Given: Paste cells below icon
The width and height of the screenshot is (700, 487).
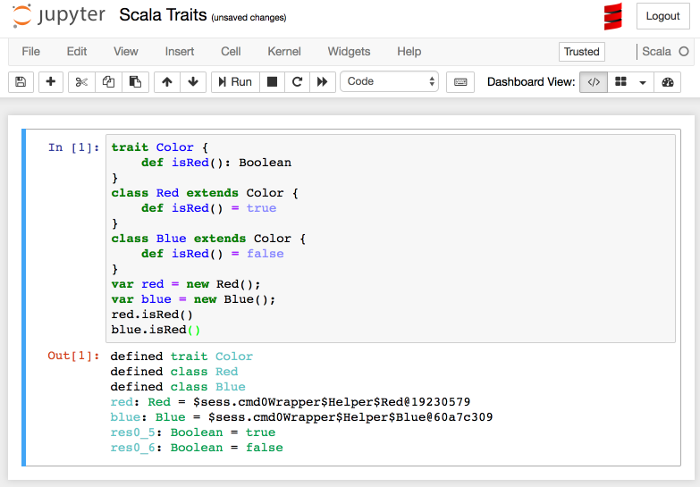Looking at the screenshot, I should (135, 82).
